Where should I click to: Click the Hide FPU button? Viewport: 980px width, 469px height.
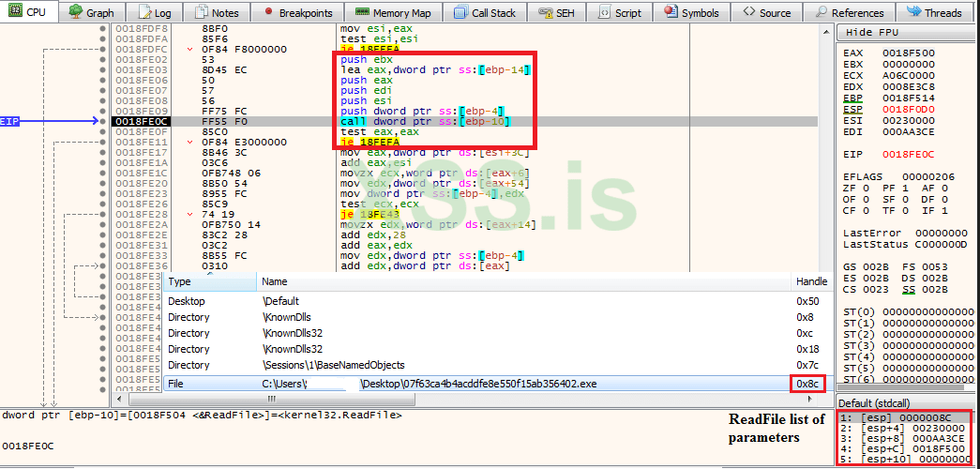(903, 33)
